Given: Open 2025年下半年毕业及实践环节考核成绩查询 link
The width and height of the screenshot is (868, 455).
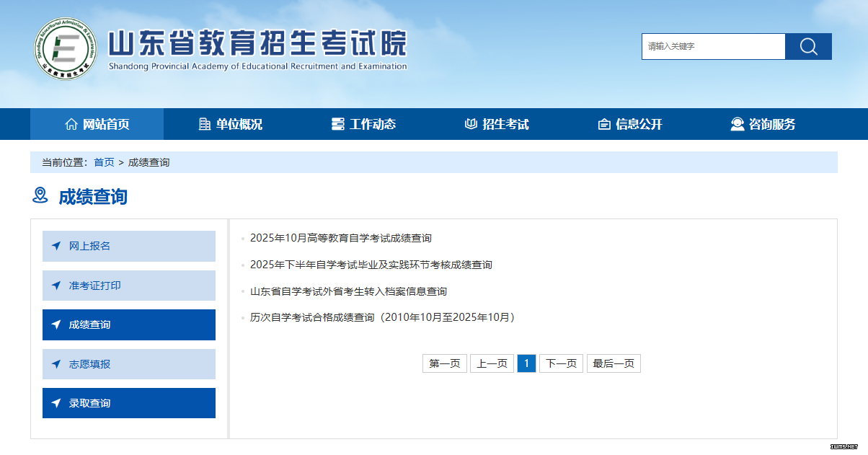Looking at the screenshot, I should [x=371, y=265].
